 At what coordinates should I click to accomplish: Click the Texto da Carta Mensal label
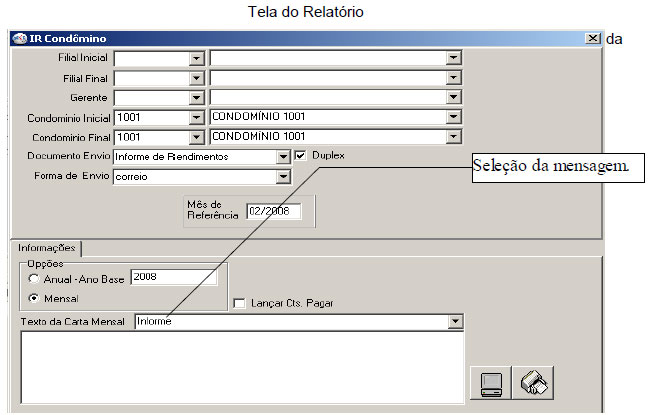pos(72,321)
